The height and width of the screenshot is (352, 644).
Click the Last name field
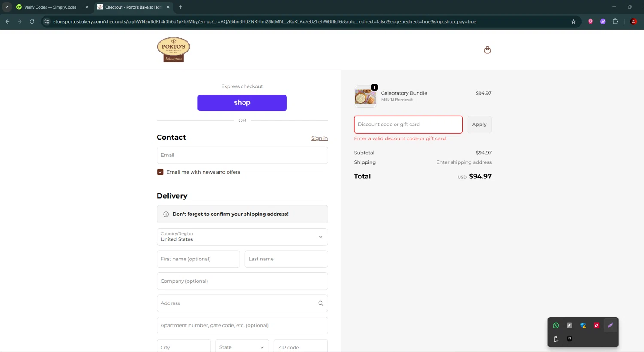(x=286, y=259)
